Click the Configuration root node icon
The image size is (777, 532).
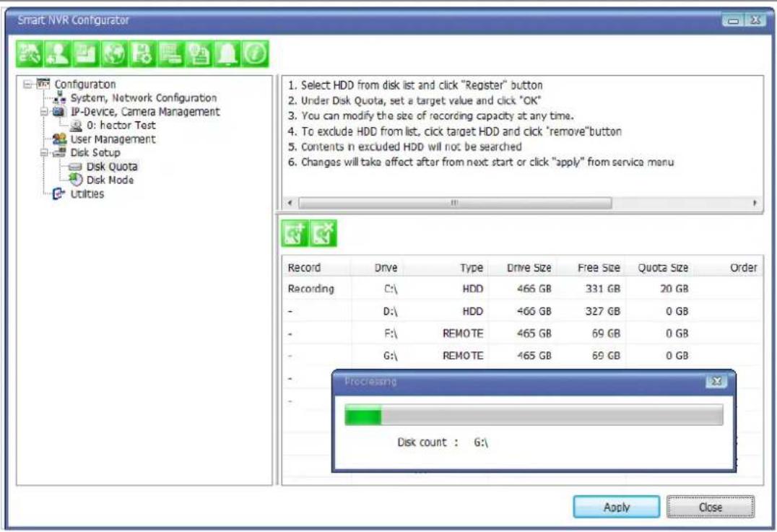point(43,84)
